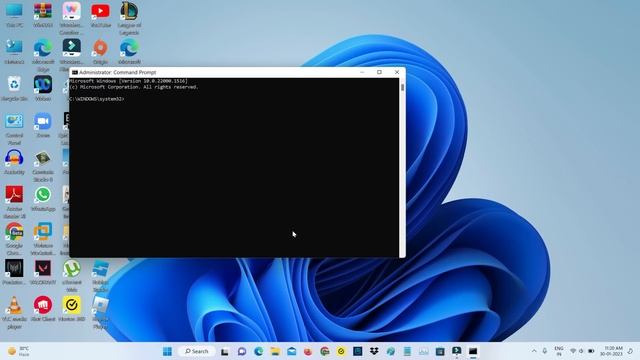This screenshot has width=640, height=360.
Task: Launch Microsoft Edge from the taskbar
Action: point(258,351)
